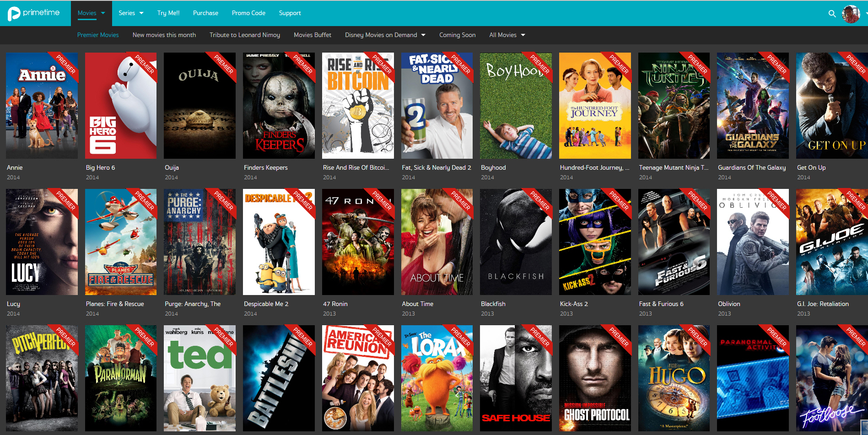Click the Blackfish movie poster
The image size is (868, 435).
516,242
